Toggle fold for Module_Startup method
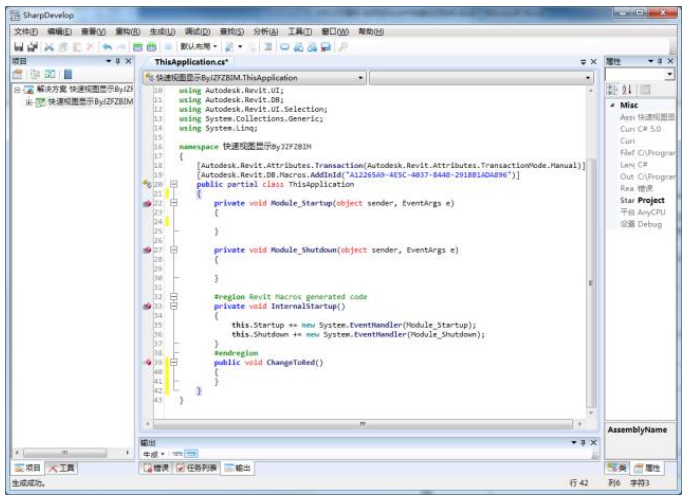The width and height of the screenshot is (690, 499). (x=172, y=203)
